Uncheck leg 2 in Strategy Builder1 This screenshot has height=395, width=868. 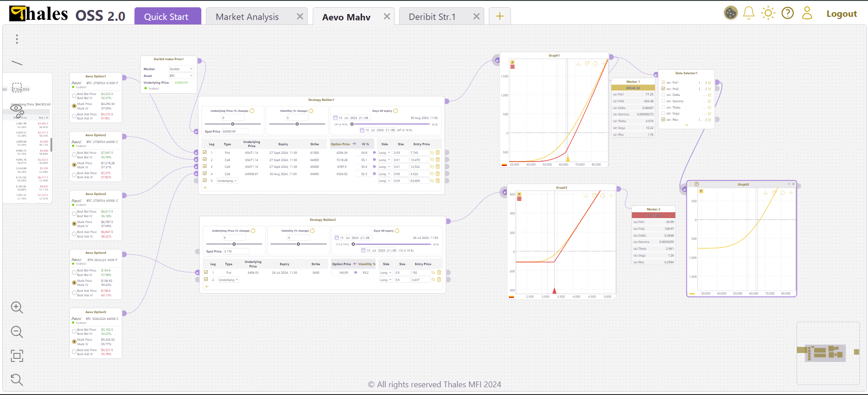point(205,160)
